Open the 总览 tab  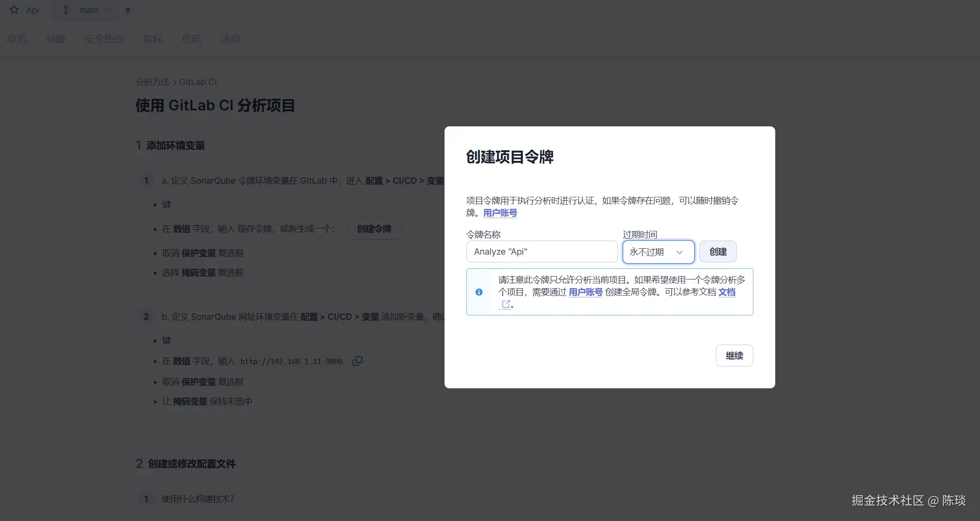[17, 39]
